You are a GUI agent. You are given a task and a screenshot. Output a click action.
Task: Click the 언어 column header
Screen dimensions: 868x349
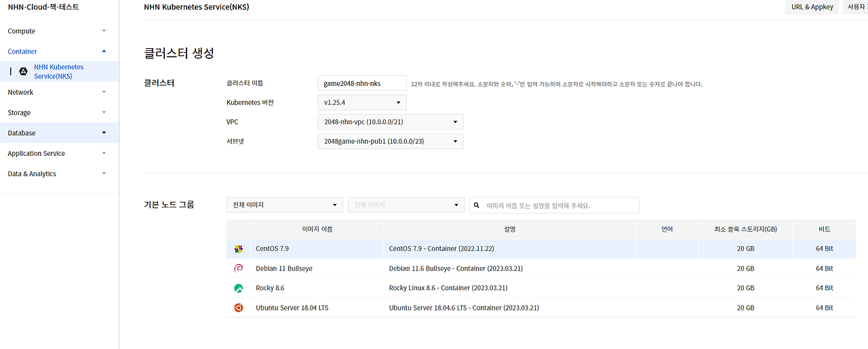point(667,229)
